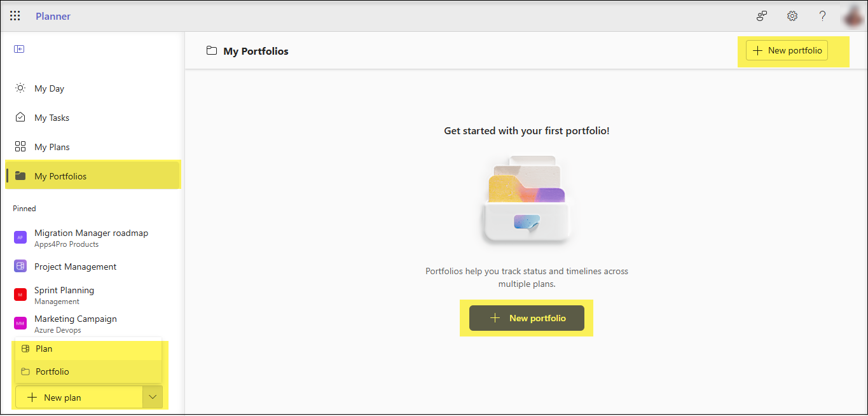Choose Portfolio from the creation menu
868x416 pixels.
[51, 371]
